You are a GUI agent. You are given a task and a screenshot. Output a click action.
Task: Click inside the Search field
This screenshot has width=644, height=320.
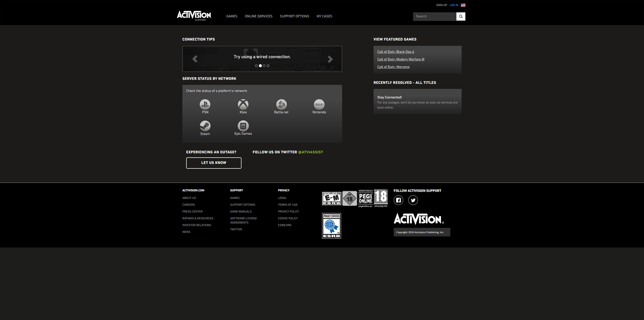[x=434, y=16]
